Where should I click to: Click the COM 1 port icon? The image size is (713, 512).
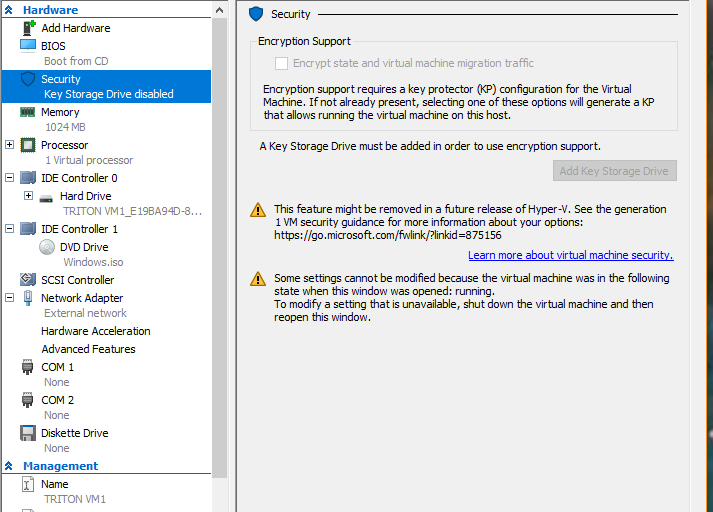tap(28, 367)
